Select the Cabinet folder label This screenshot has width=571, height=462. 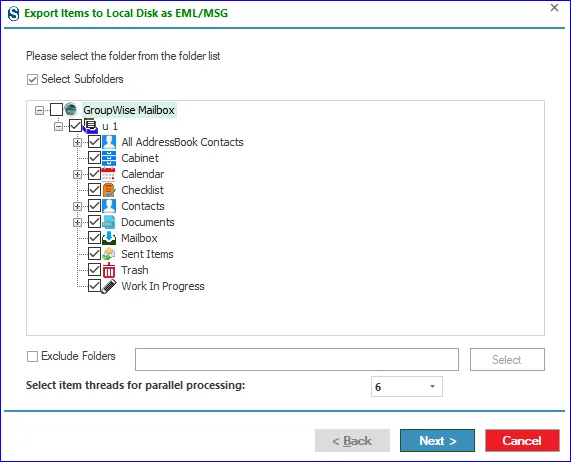140,158
